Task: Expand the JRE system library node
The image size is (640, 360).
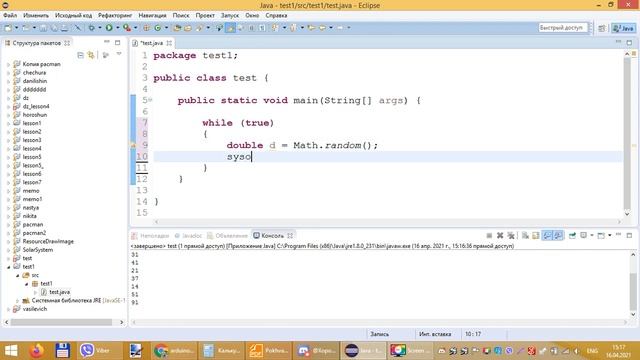Action: coord(18,301)
